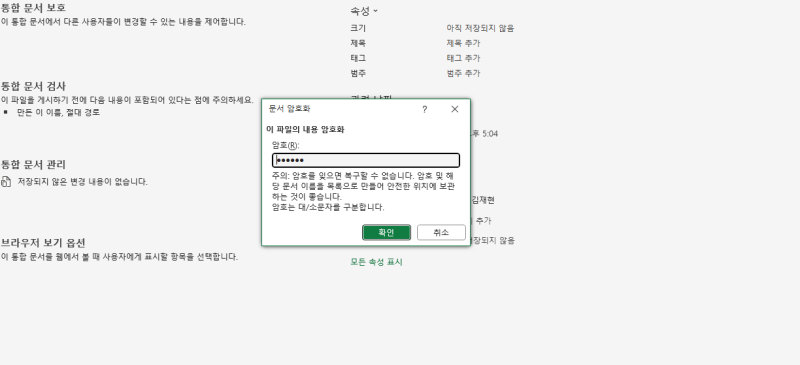Click the 확인 button in dialog
The height and width of the screenshot is (365, 800).
(386, 232)
